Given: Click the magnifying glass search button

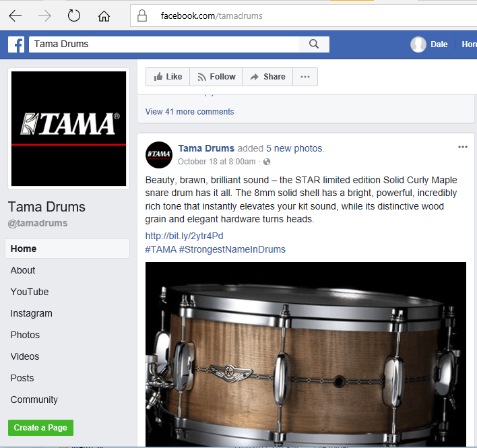Looking at the screenshot, I should click(x=314, y=44).
